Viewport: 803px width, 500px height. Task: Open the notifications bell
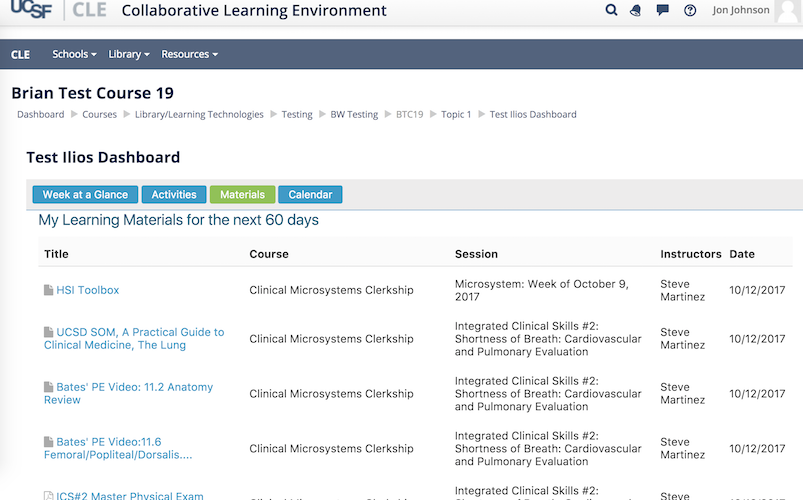(636, 11)
